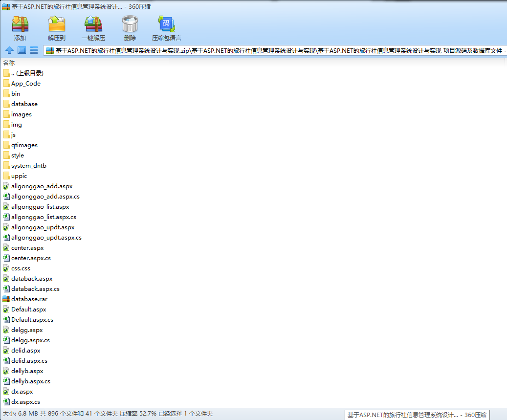Image resolution: width=507 pixels, height=420 pixels.
Task: Click the database.rar archive icon
Action: tap(6, 299)
